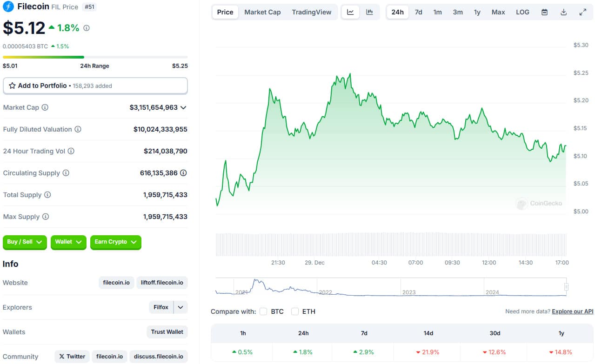Click the X Twitter community link
595x364 pixels.
point(72,357)
